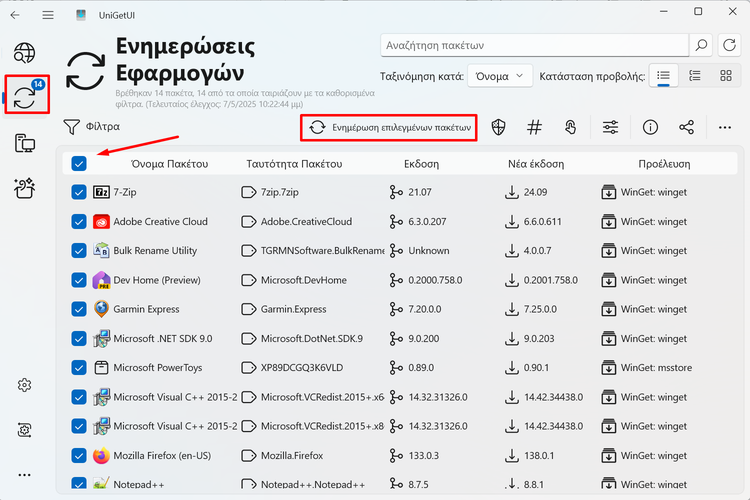Image resolution: width=750 pixels, height=500 pixels.
Task: Open Φίλτρα filters funnel
Action: pos(91,127)
